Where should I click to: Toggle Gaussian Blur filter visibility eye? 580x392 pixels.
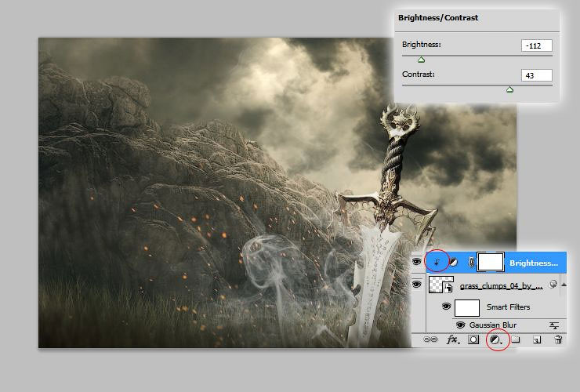coord(460,325)
